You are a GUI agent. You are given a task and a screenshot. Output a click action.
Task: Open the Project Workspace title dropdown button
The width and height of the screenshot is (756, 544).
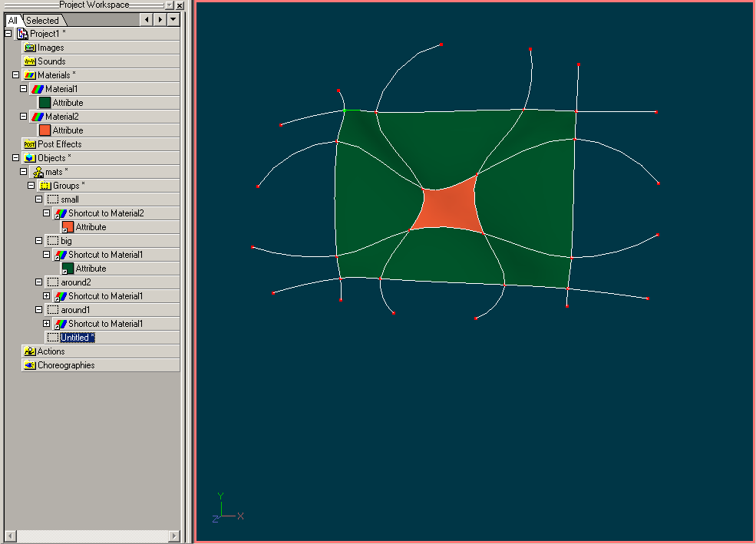click(169, 5)
